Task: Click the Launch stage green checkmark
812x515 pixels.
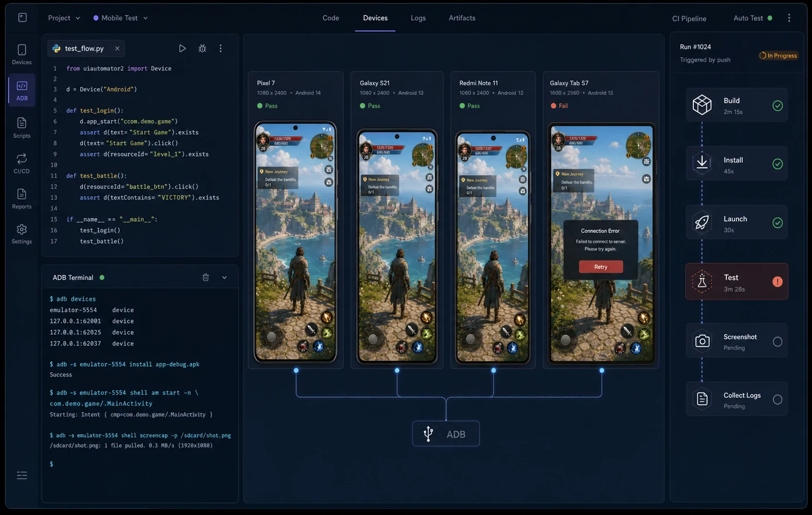Action: coord(777,223)
